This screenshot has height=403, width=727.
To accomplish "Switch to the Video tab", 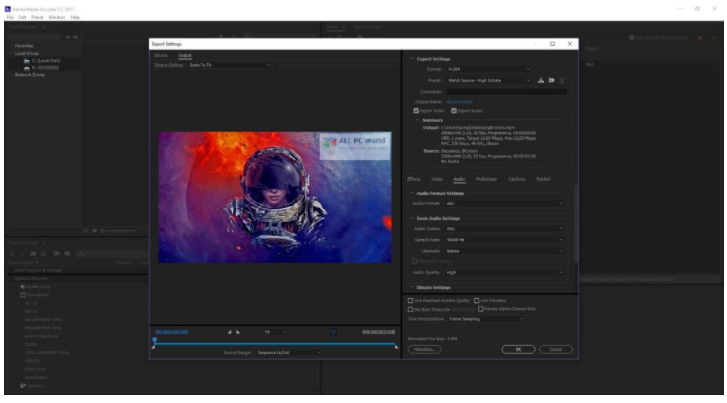I will (437, 179).
